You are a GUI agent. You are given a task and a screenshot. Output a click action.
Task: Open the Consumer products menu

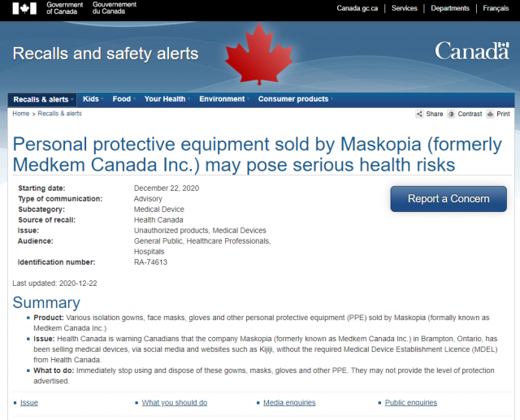[295, 99]
